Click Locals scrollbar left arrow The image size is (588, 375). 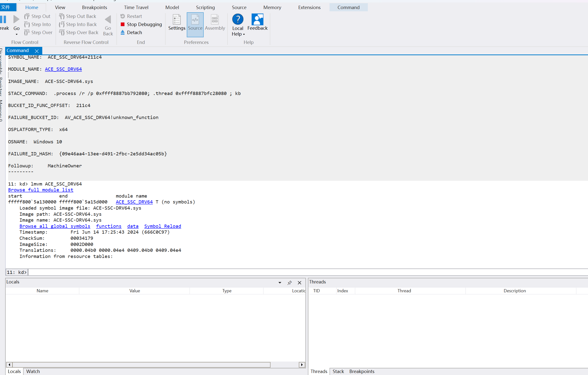pyautogui.click(x=9, y=365)
